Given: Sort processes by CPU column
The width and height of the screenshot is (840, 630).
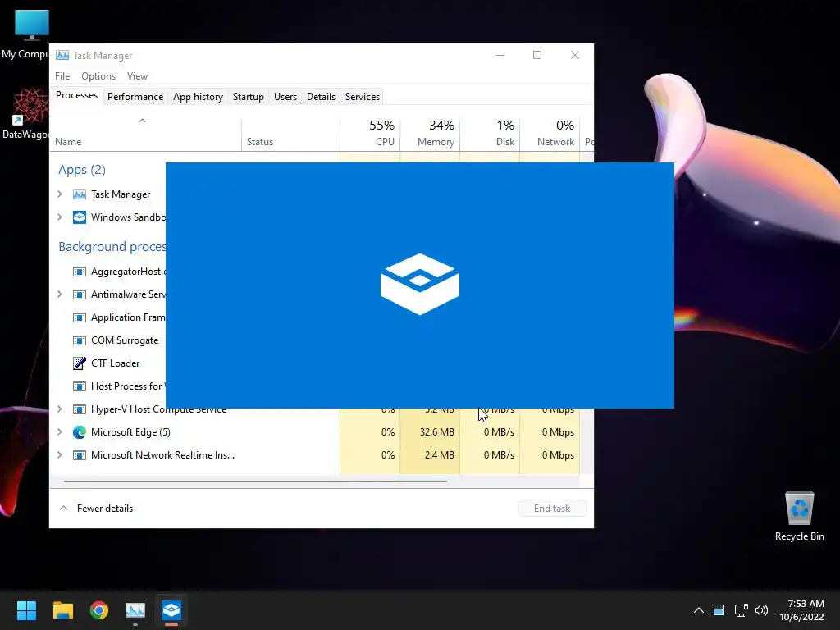Looking at the screenshot, I should point(370,134).
